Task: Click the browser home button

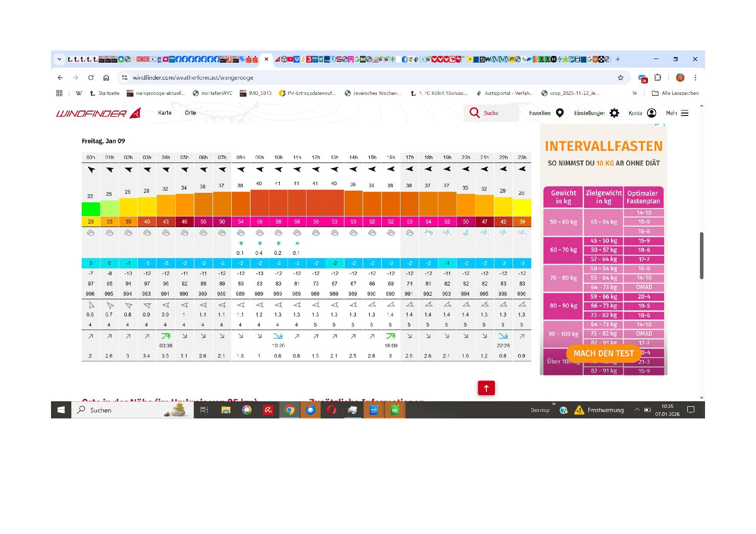Action: (106, 78)
